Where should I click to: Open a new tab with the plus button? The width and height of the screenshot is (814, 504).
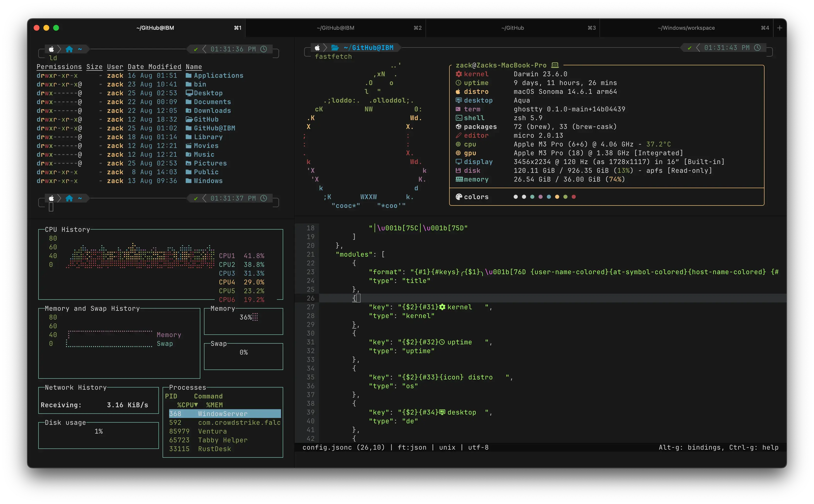pyautogui.click(x=780, y=28)
